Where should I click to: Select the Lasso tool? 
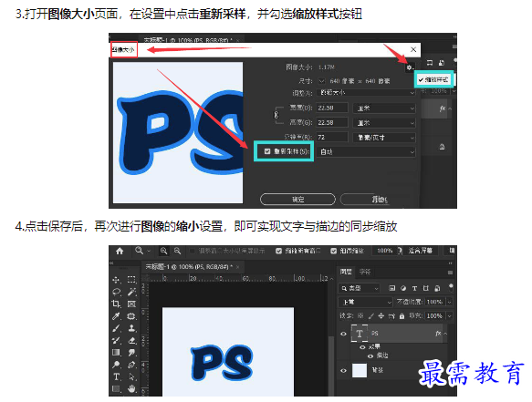tap(116, 292)
